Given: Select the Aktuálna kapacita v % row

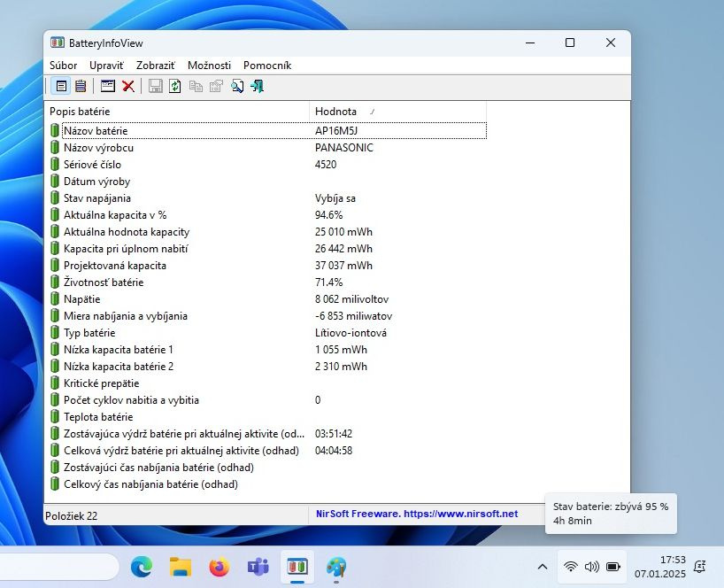Looking at the screenshot, I should click(267, 215).
